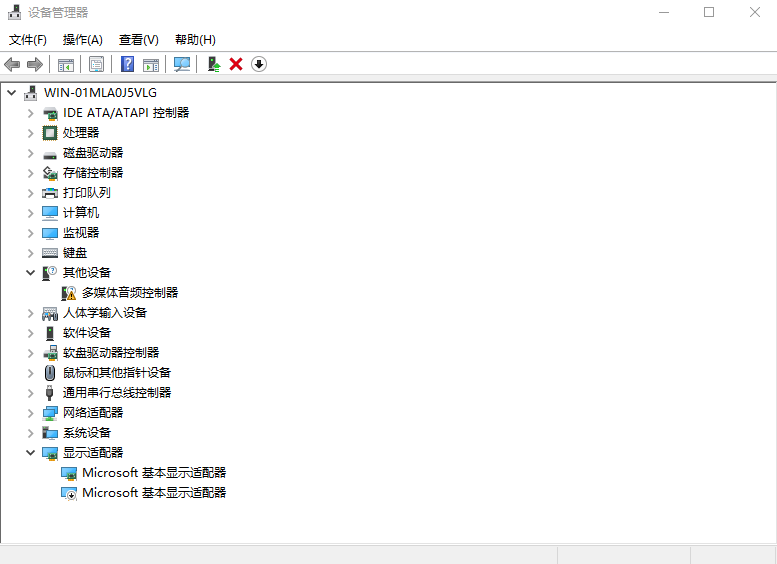Click the update driver toolbar icon
The width and height of the screenshot is (777, 564).
(x=214, y=64)
